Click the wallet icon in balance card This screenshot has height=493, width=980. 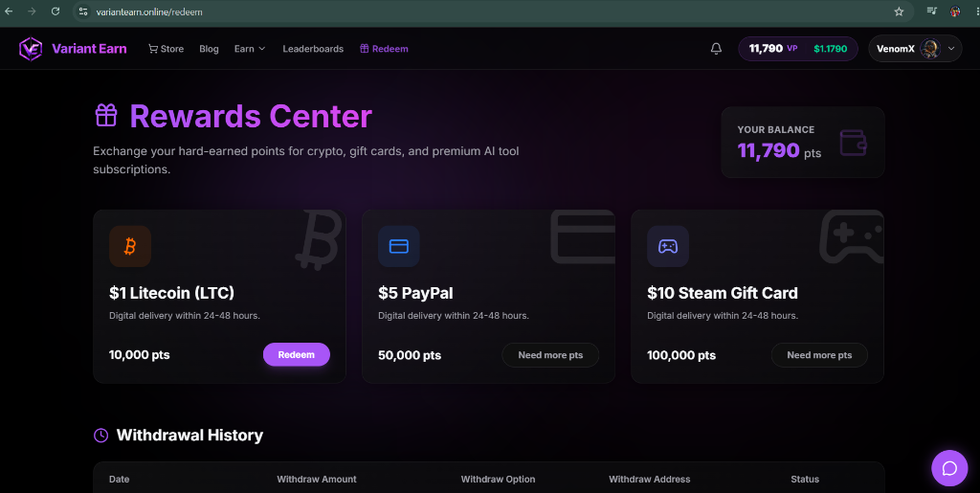click(x=853, y=143)
